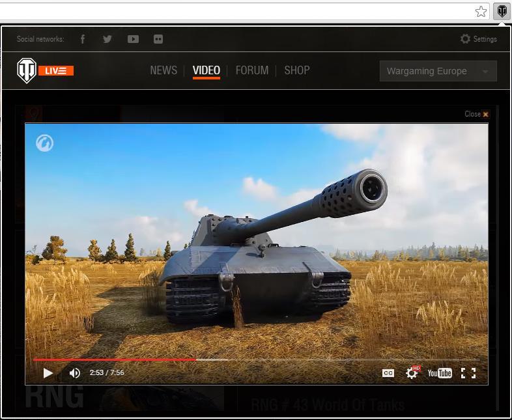Click the YouTube social network icon
This screenshot has width=512, height=420.
(133, 39)
